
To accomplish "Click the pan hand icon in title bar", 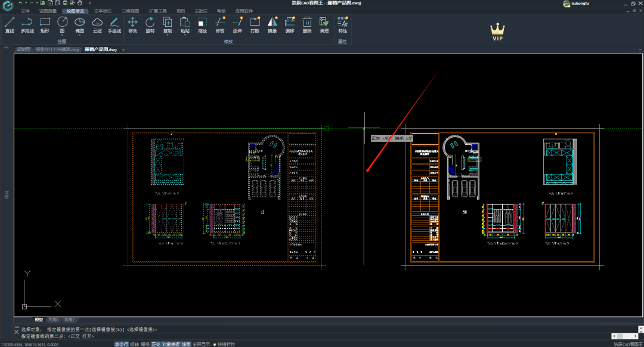I will [x=80, y=3].
